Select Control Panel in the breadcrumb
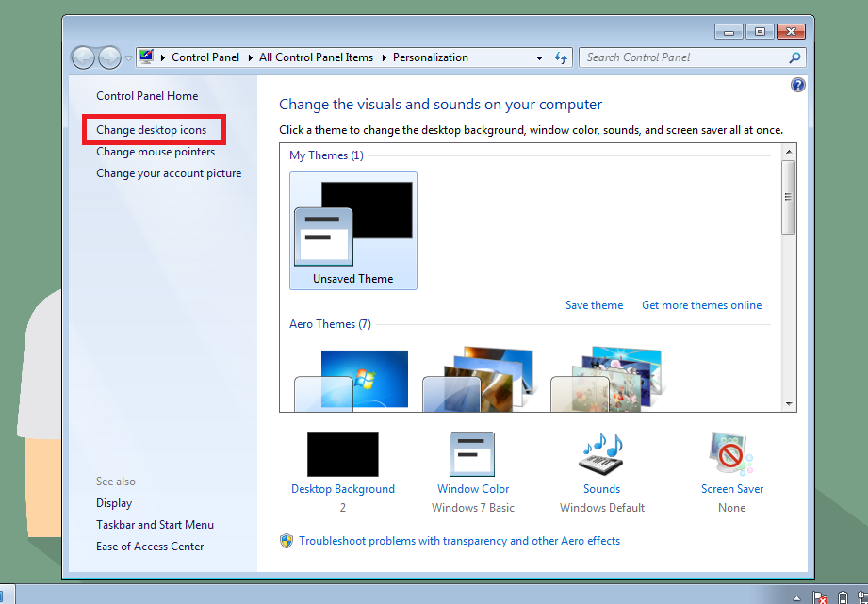This screenshot has height=604, width=868. (x=205, y=57)
